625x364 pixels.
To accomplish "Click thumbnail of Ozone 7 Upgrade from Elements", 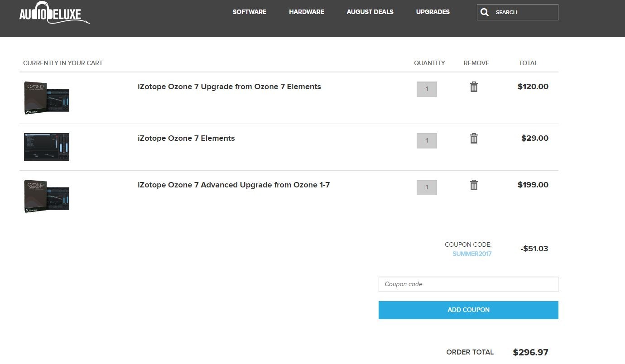I will (x=47, y=98).
